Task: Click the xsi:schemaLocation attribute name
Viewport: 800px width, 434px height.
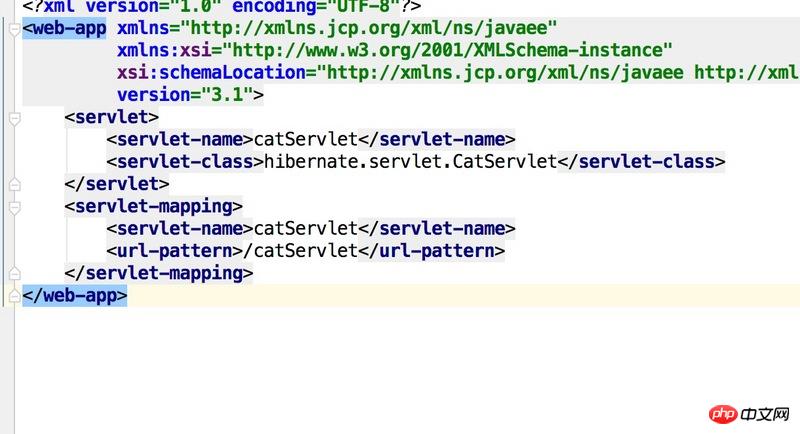Action: (x=211, y=72)
